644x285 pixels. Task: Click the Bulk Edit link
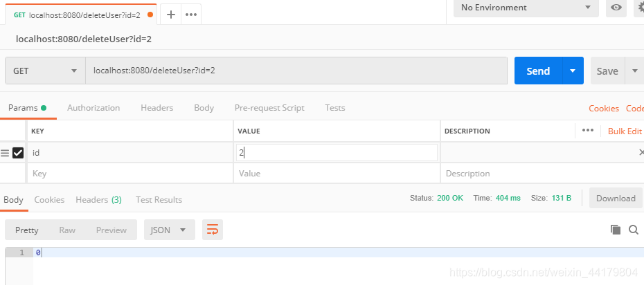pyautogui.click(x=625, y=131)
